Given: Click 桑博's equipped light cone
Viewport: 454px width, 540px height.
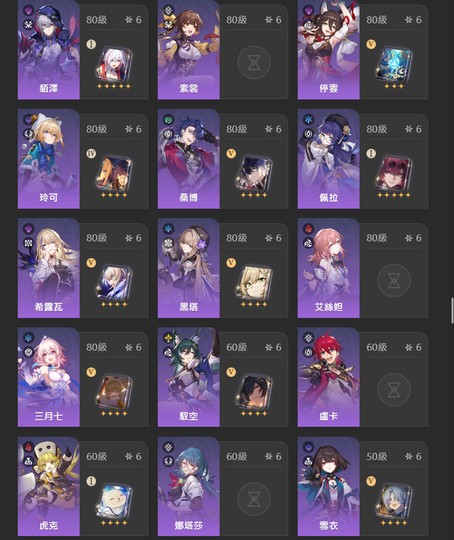Looking at the screenshot, I should click(254, 173).
